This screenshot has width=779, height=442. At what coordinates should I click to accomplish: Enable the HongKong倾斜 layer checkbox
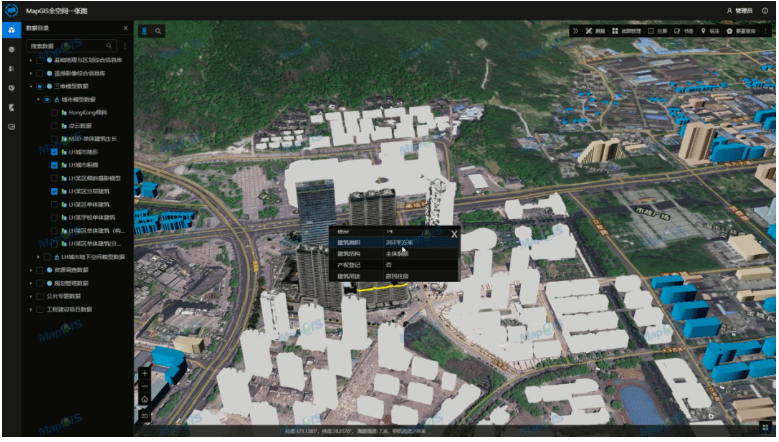(x=54, y=112)
